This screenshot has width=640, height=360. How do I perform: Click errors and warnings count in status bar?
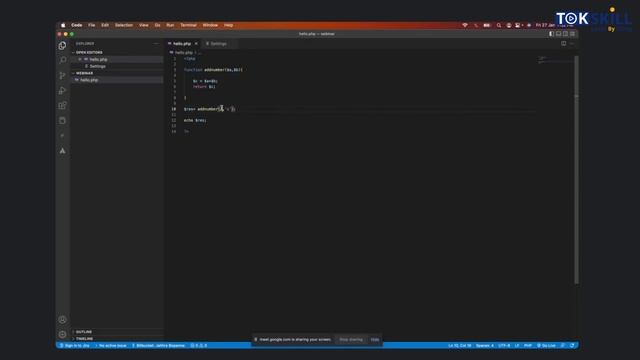(199, 346)
